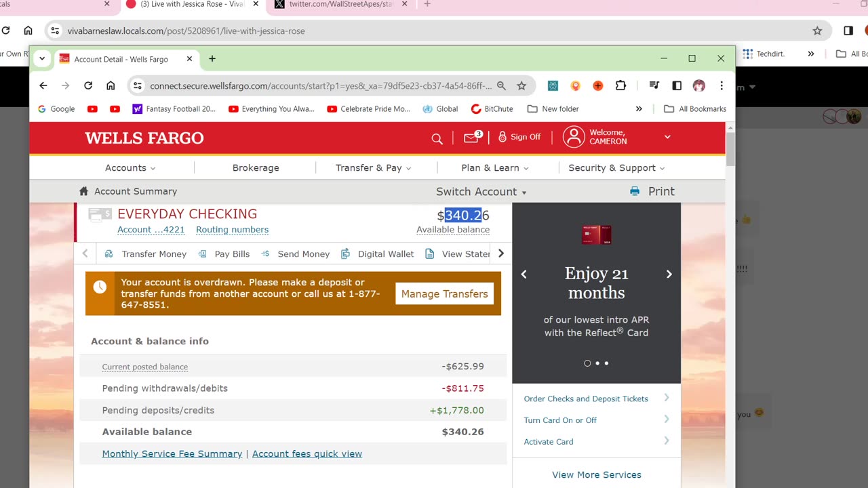
Task: Switch to the Live with Jessica Rose tab in the back window
Action: click(x=193, y=4)
